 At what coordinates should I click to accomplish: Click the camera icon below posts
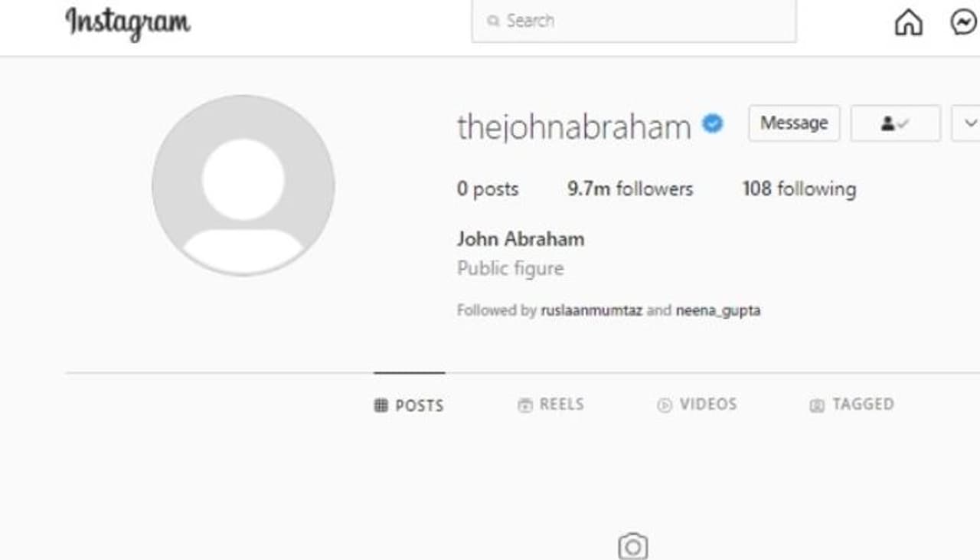point(632,546)
